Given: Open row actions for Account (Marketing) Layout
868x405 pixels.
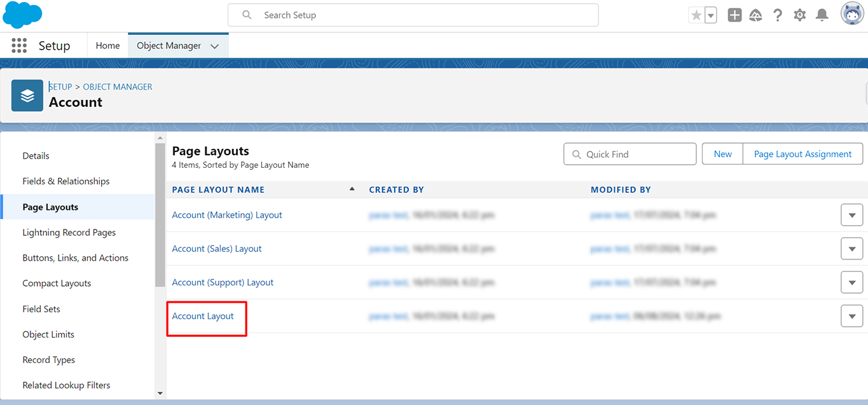Looking at the screenshot, I should [x=851, y=215].
